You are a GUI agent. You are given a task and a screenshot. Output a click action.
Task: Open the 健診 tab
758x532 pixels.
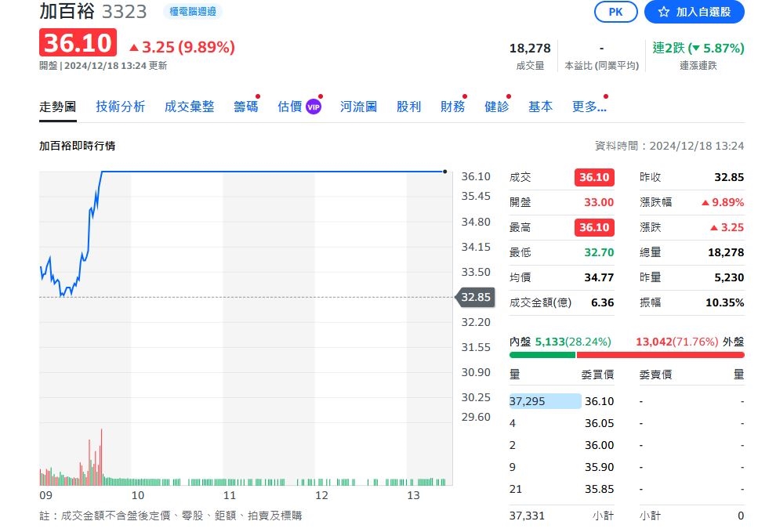(x=495, y=106)
